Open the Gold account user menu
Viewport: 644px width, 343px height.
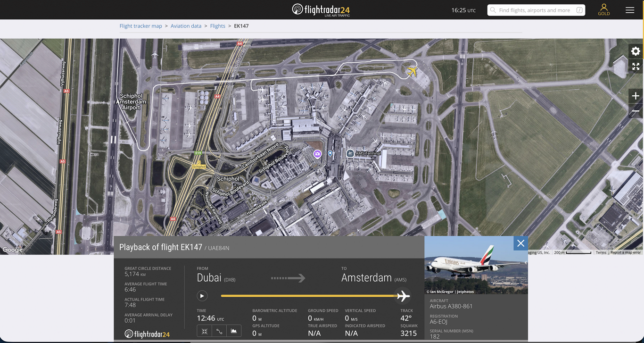[604, 9]
